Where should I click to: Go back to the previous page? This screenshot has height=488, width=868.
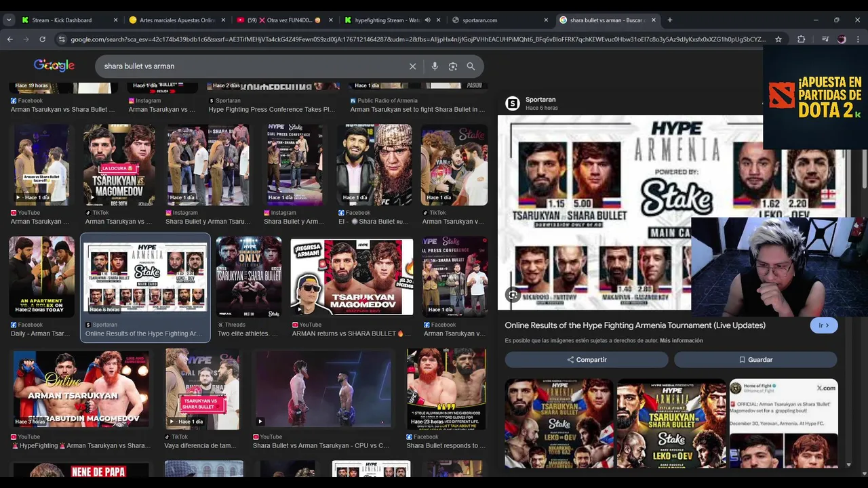[x=9, y=39]
